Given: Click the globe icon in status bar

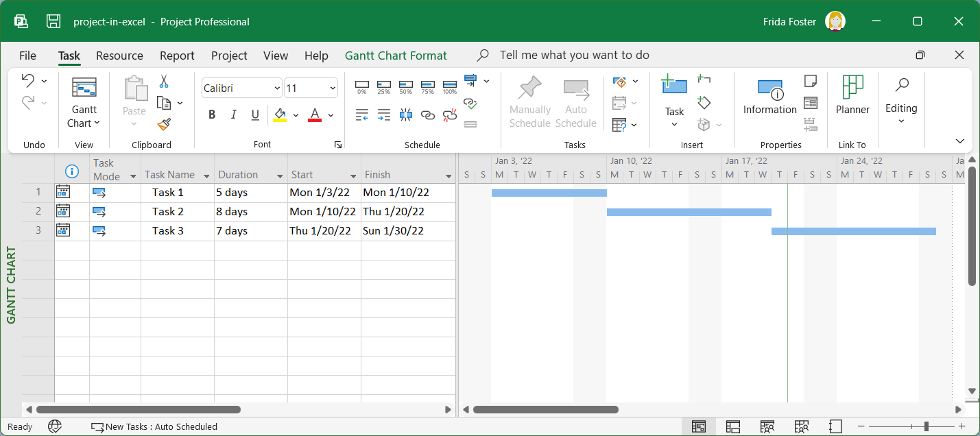Looking at the screenshot, I should (56, 426).
